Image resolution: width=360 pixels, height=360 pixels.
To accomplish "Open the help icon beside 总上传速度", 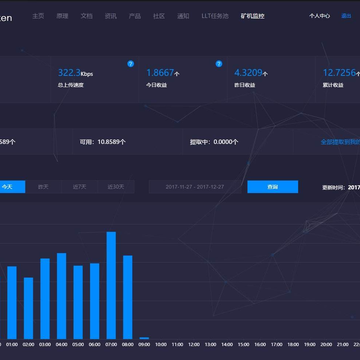I will tap(131, 64).
